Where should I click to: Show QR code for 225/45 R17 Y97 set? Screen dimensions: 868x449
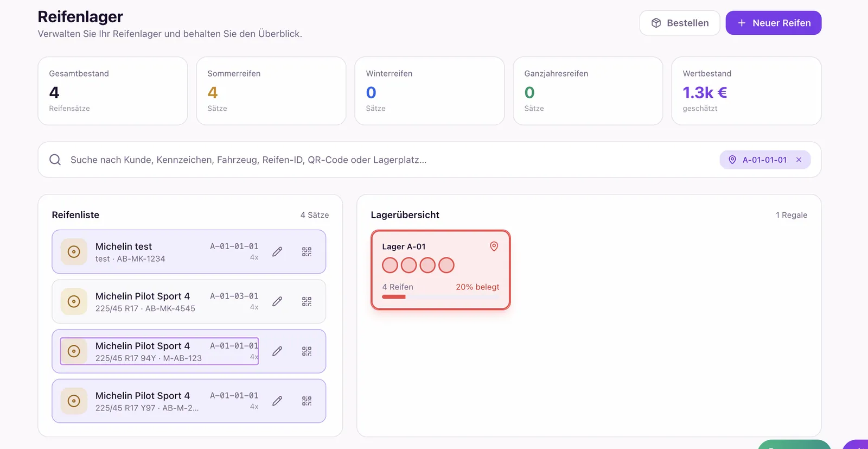pos(307,401)
